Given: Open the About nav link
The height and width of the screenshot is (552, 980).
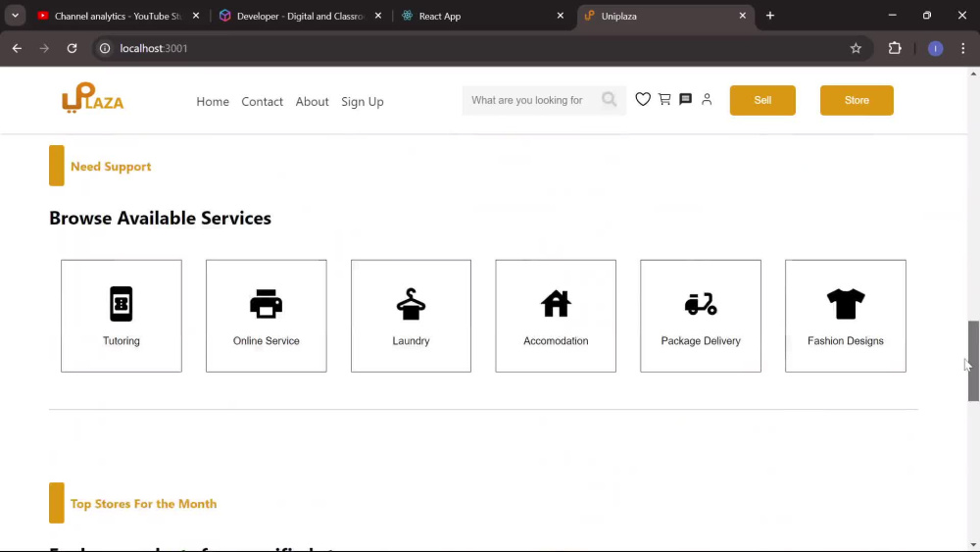Looking at the screenshot, I should [312, 101].
